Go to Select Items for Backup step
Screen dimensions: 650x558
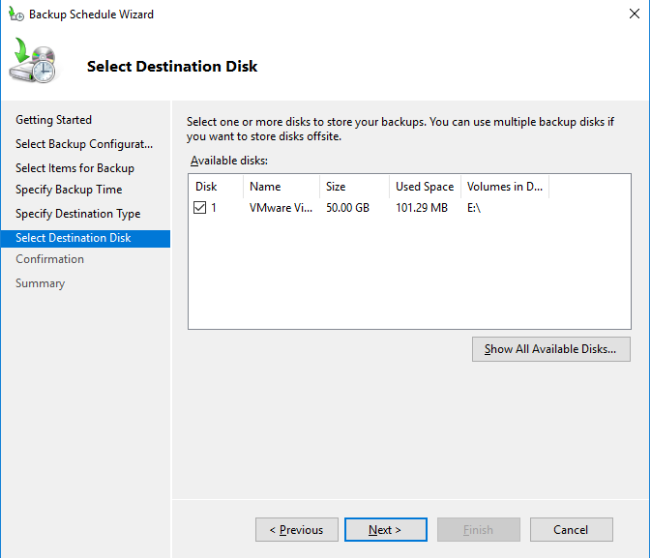pos(75,168)
